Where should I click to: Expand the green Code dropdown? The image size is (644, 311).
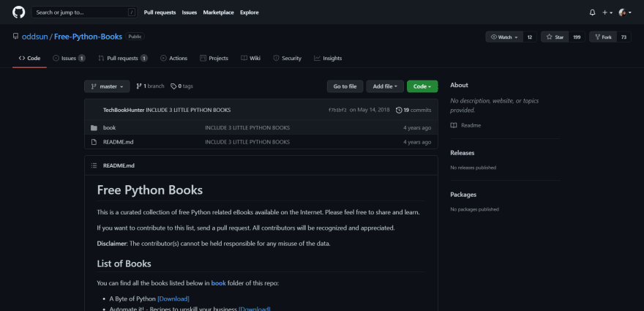click(422, 86)
